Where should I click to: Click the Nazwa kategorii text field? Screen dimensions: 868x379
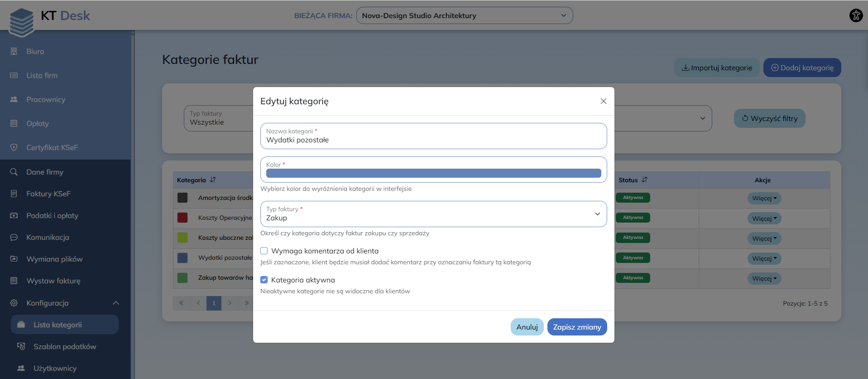(433, 140)
